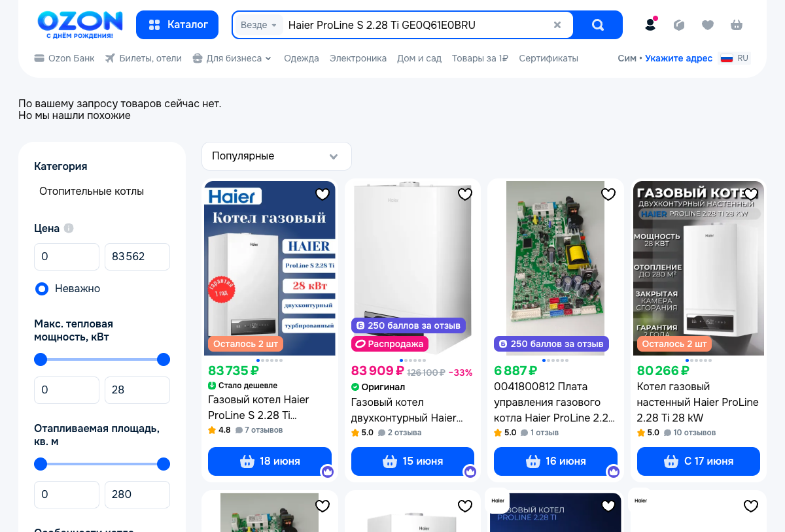The height and width of the screenshot is (532, 785).
Task: Open 7 отзывов reviews link
Action: 259,430
